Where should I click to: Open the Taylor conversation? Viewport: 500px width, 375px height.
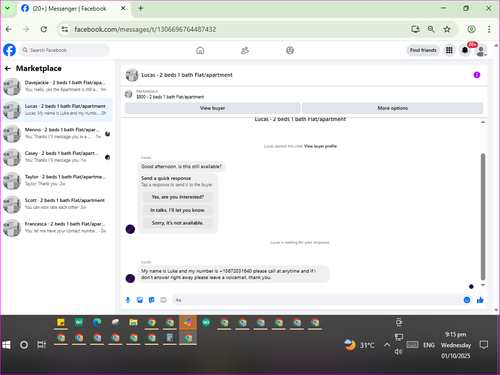[x=57, y=180]
